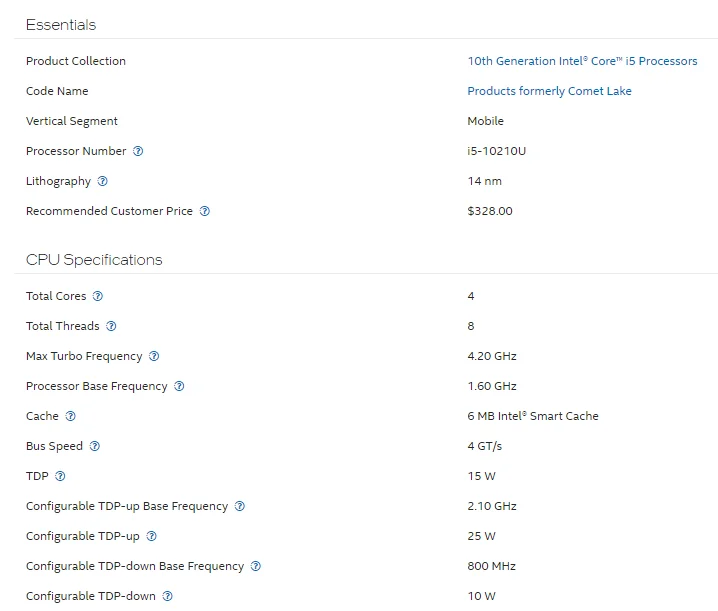This screenshot has height=611, width=718.
Task: Open Products formerly Comet Lake link
Action: pyautogui.click(x=549, y=91)
